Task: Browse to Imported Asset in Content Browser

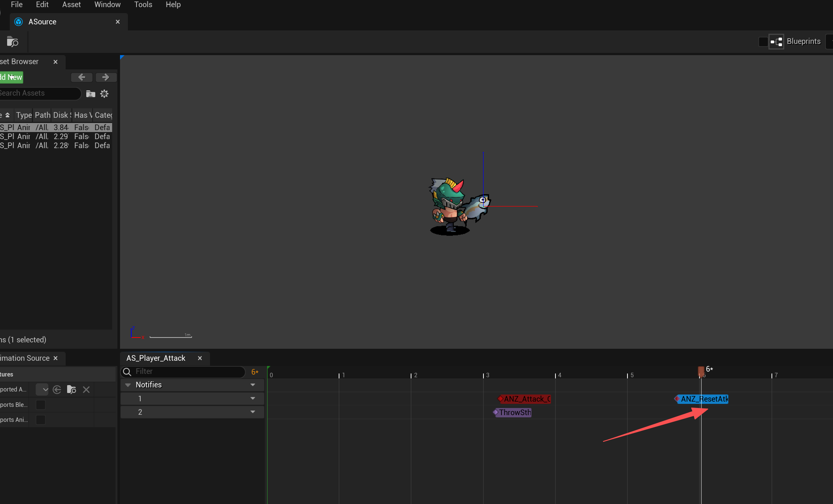Action: point(71,390)
